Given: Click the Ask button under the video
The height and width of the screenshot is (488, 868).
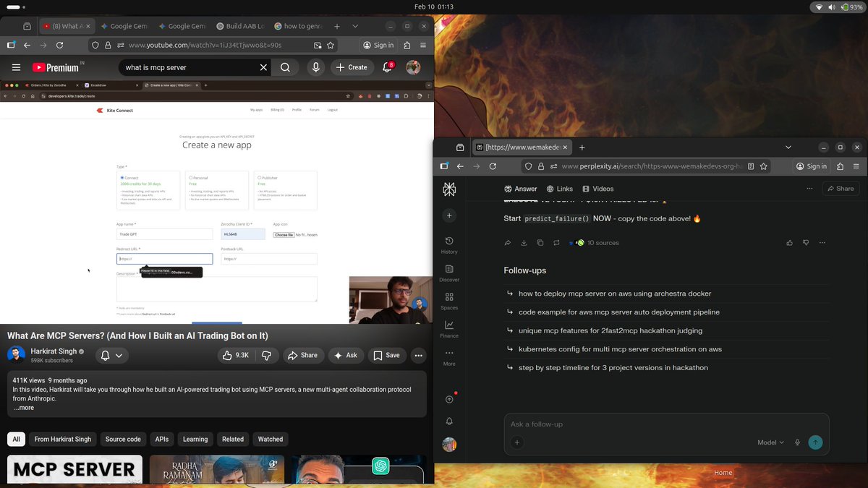Looking at the screenshot, I should tap(346, 355).
